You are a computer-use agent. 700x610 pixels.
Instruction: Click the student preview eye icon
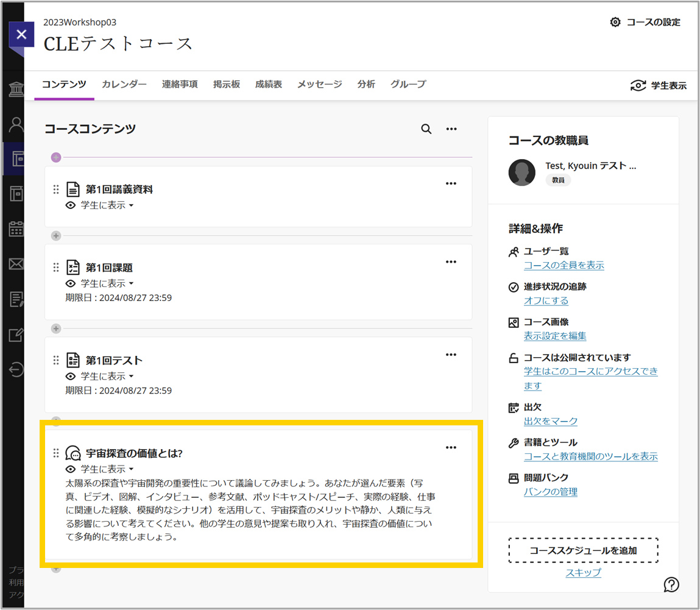coord(638,85)
